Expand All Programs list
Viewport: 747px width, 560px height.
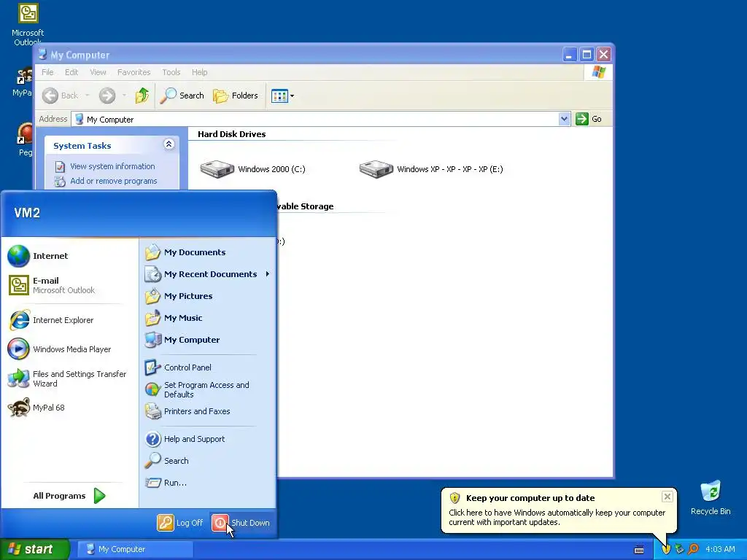tap(69, 496)
